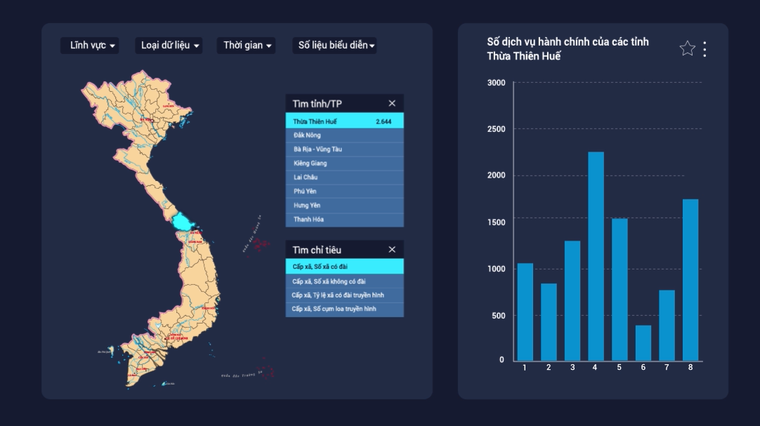
Task: Select indicator Cấp xã, Số xã có đài
Action: tap(344, 267)
